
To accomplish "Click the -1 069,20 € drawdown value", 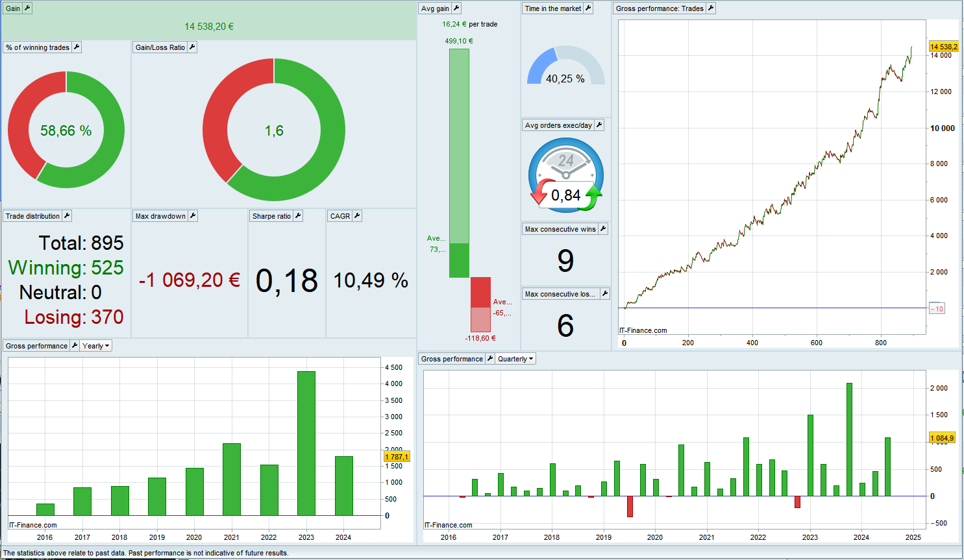I will pyautogui.click(x=190, y=280).
